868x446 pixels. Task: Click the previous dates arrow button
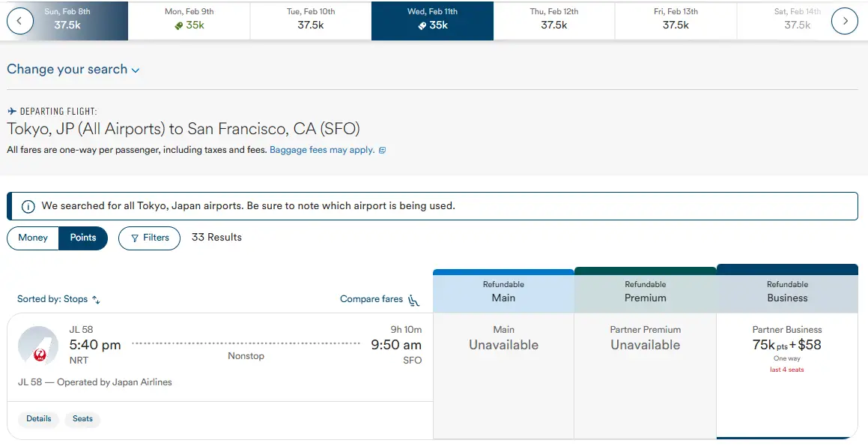[x=20, y=21]
